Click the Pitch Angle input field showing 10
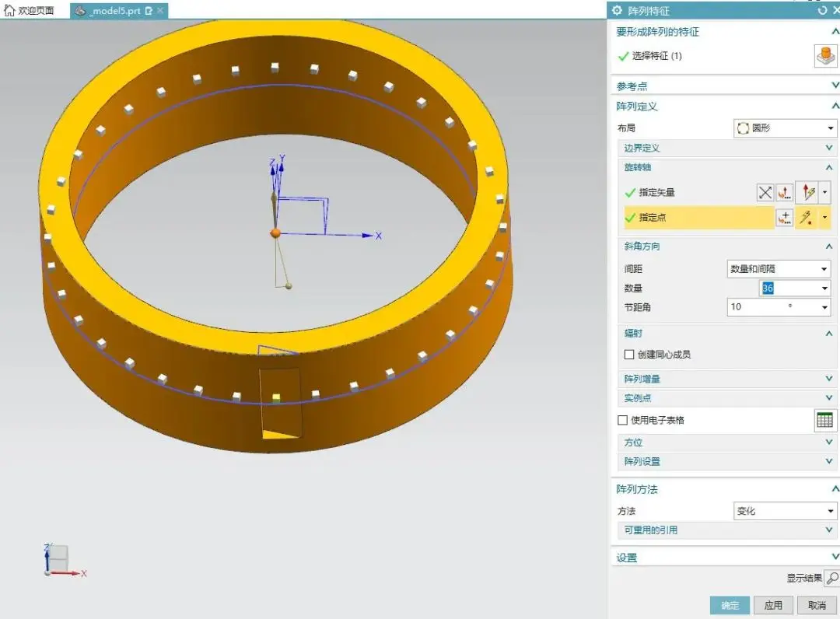 click(x=773, y=307)
